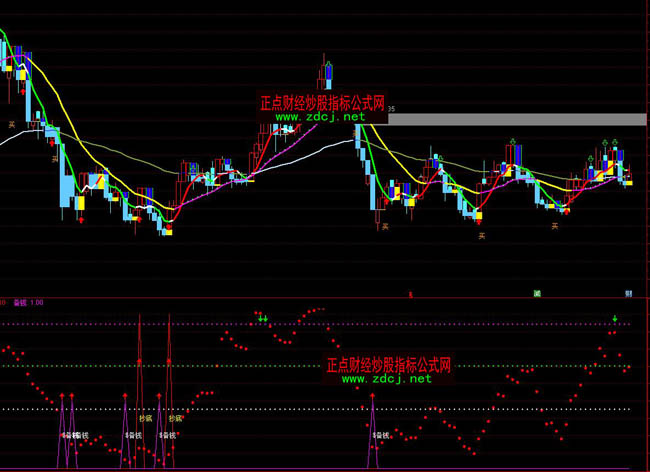The width and height of the screenshot is (650, 472).
Task: Select the blue marker at right end of the time axis
Action: 628,293
